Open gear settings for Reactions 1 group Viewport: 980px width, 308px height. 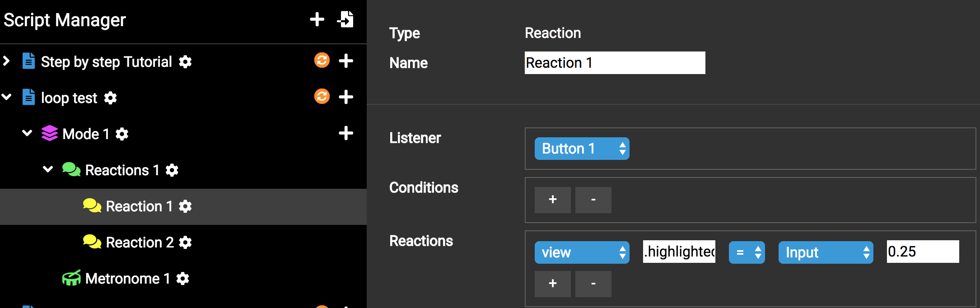pos(172,170)
